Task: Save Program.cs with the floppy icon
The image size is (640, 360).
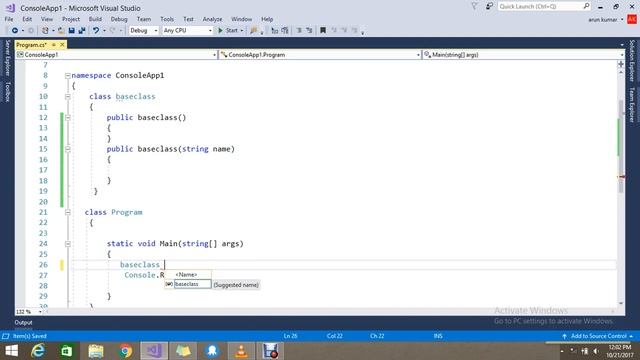Action: (71, 31)
